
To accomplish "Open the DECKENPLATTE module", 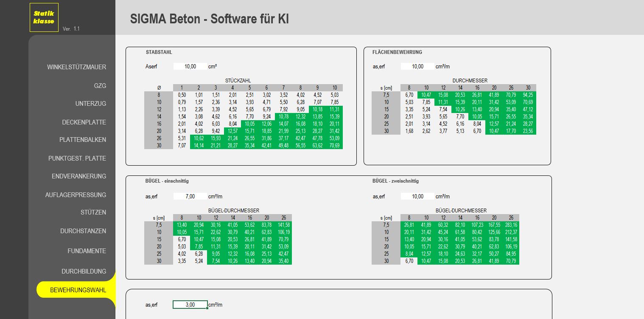I will click(x=84, y=122).
